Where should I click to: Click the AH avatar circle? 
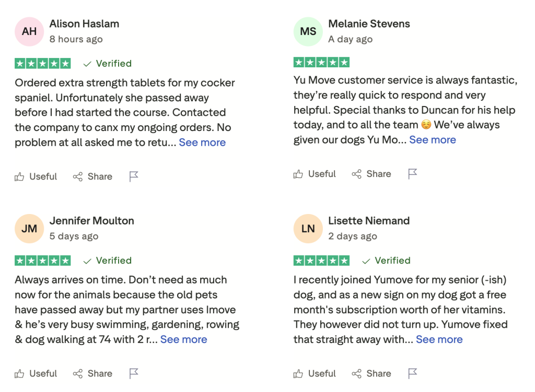(x=29, y=31)
